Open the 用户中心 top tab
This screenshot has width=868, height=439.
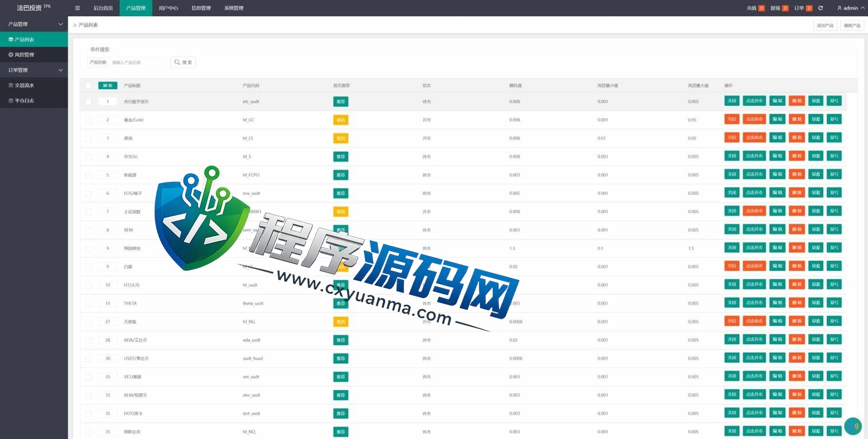point(168,8)
